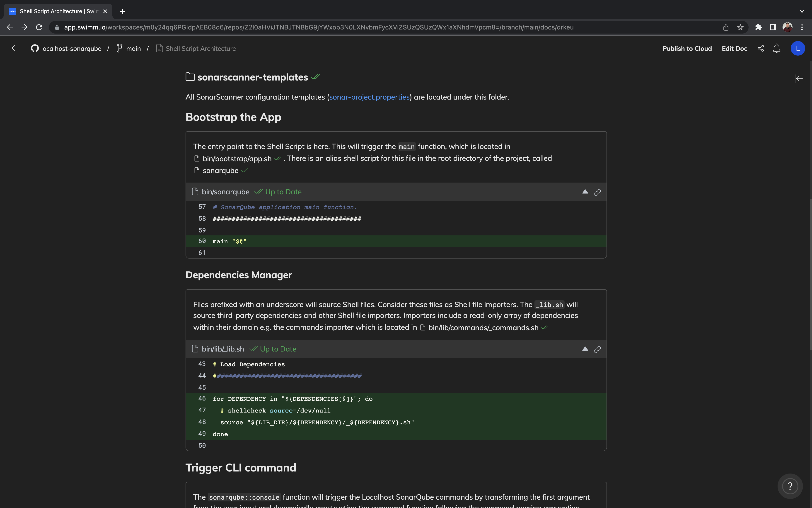
Task: Open the Chrome profile avatar
Action: pyautogui.click(x=788, y=27)
